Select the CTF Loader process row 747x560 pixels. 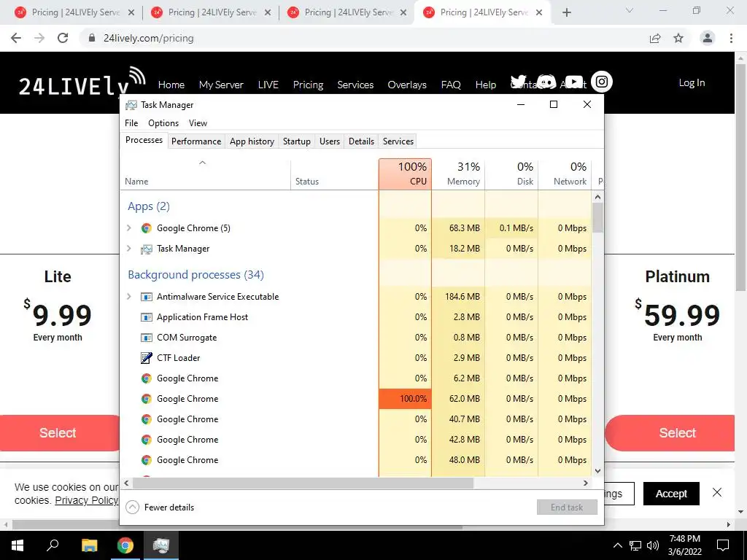coord(355,357)
